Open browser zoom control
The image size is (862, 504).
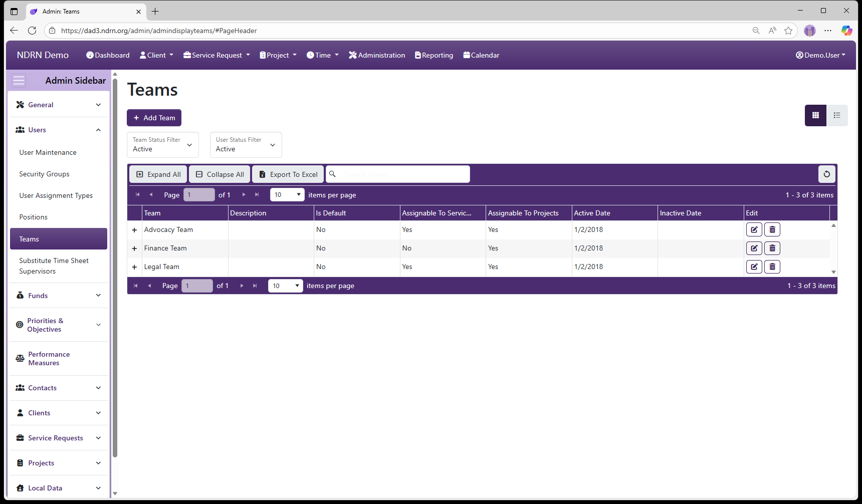pos(756,31)
